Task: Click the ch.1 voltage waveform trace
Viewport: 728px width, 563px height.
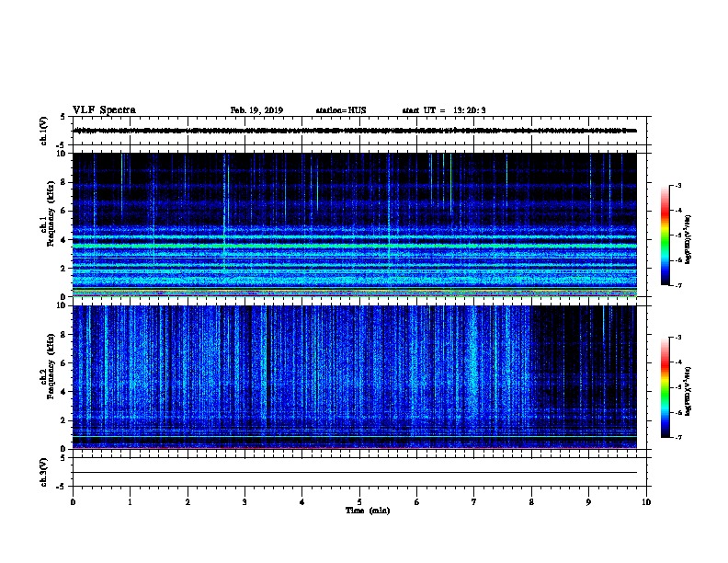Action: pyautogui.click(x=355, y=131)
